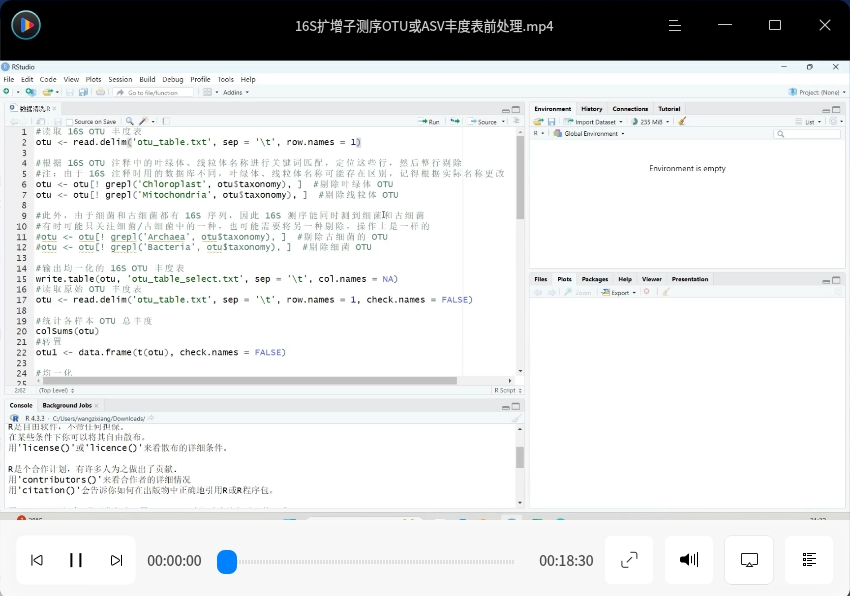Open the Session menu in RStudio
This screenshot has width=850, height=596.
point(120,79)
